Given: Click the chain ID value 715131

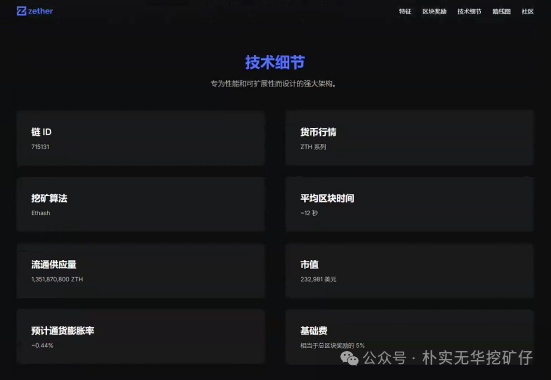Looking at the screenshot, I should [40, 147].
